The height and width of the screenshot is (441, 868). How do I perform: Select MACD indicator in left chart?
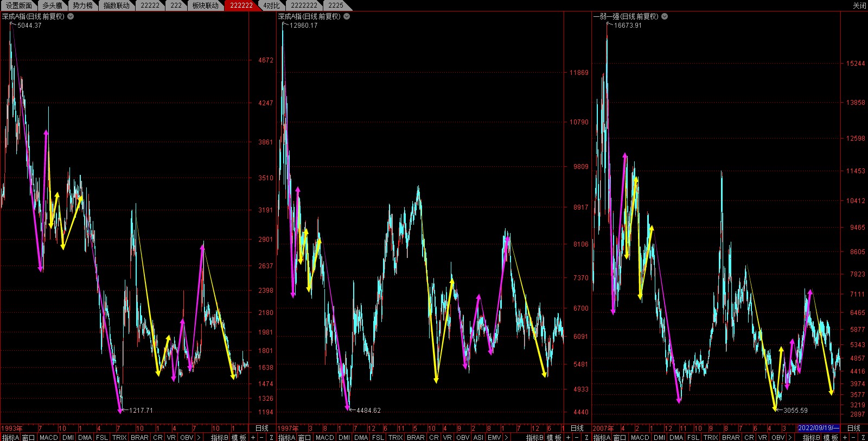point(48,437)
